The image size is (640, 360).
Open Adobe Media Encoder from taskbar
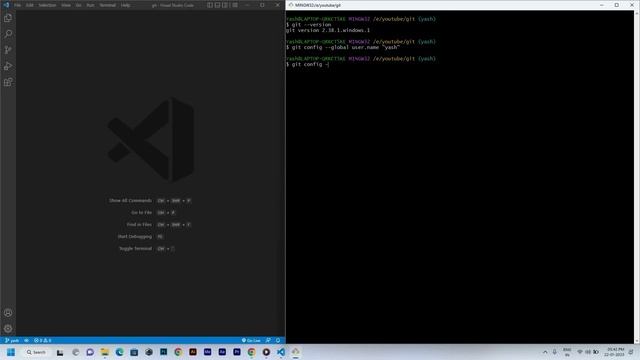pyautogui.click(x=207, y=352)
